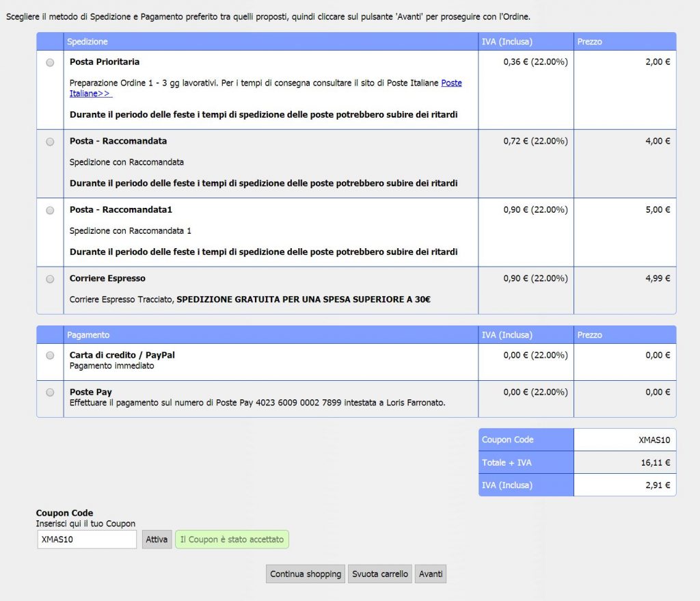Select Carta di credito / PayPal payment
The image size is (700, 601).
(50, 356)
